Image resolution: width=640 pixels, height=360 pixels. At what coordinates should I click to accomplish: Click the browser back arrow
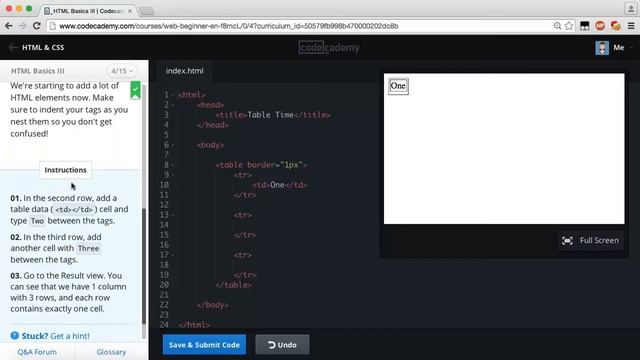click(9, 26)
